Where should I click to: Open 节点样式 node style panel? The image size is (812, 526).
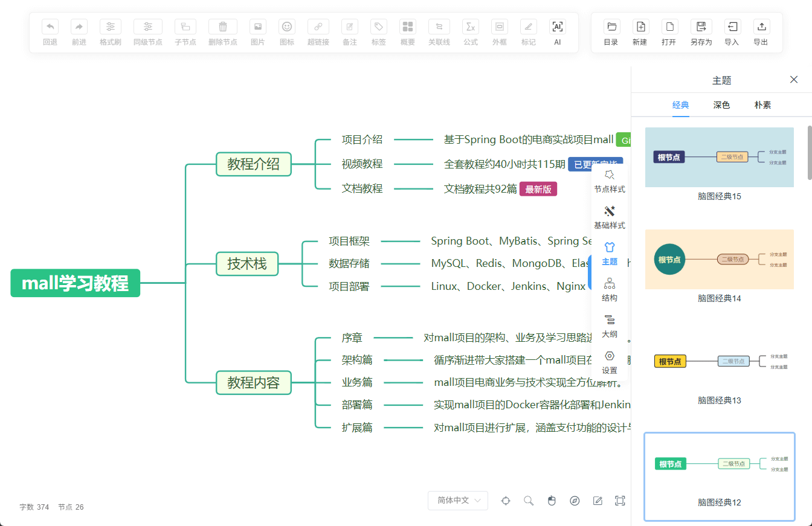(609, 181)
